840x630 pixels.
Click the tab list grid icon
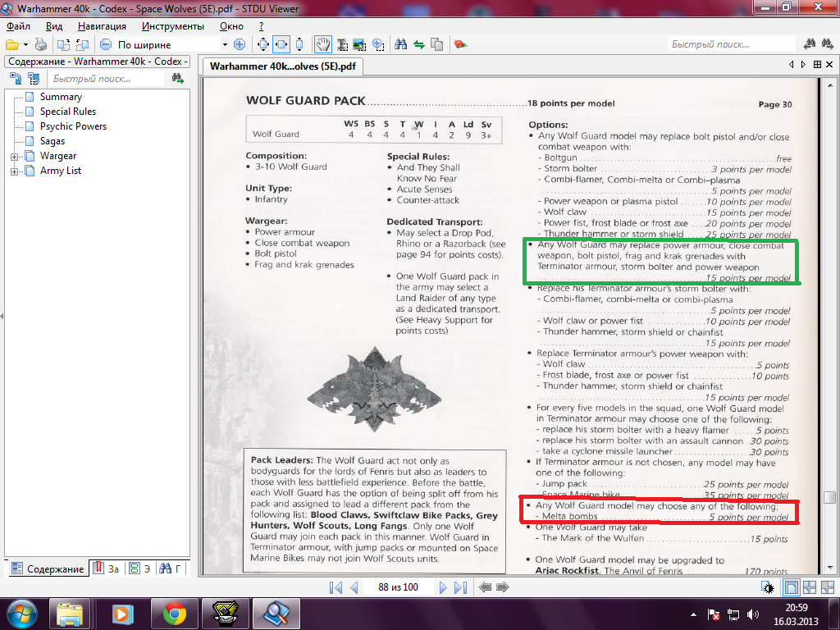pyautogui.click(x=817, y=64)
